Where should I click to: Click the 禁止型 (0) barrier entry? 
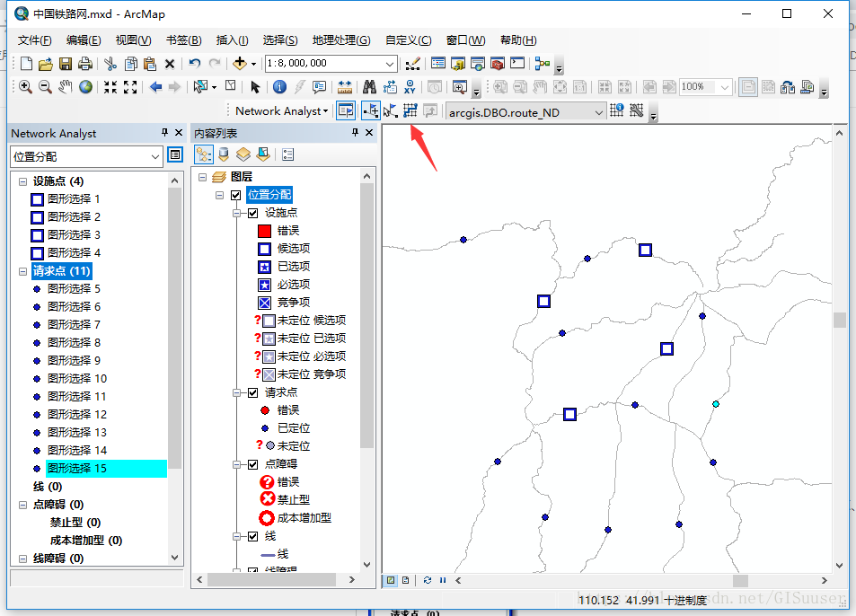pyautogui.click(x=75, y=523)
